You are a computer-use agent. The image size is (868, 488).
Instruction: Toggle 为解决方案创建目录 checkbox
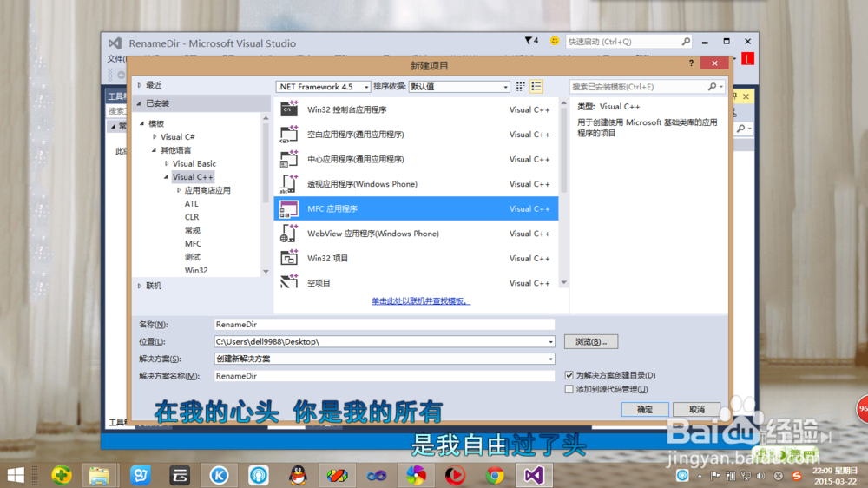pyautogui.click(x=569, y=375)
